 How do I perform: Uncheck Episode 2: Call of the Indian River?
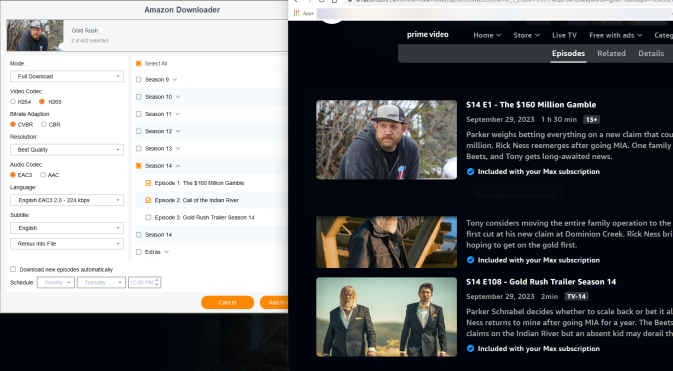(149, 200)
